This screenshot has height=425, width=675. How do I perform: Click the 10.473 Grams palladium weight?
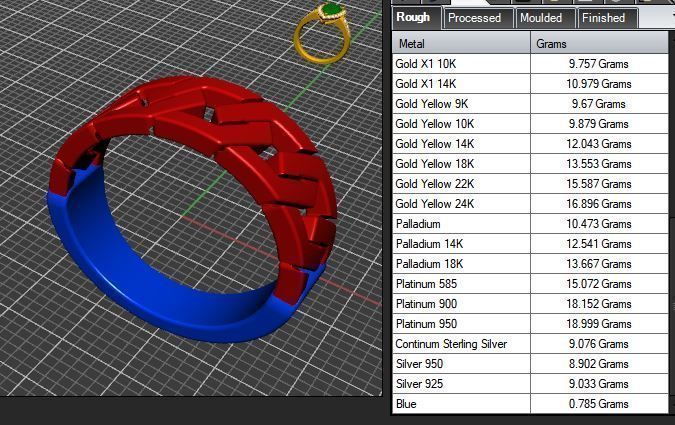pos(598,224)
